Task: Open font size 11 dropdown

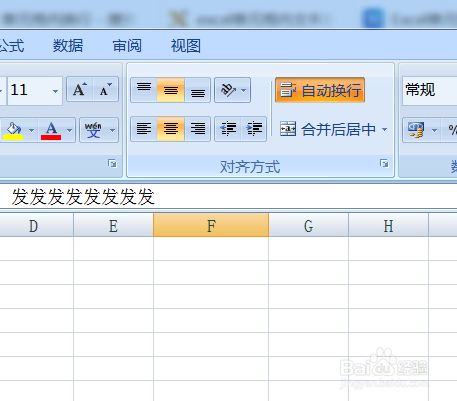Action: [55, 91]
